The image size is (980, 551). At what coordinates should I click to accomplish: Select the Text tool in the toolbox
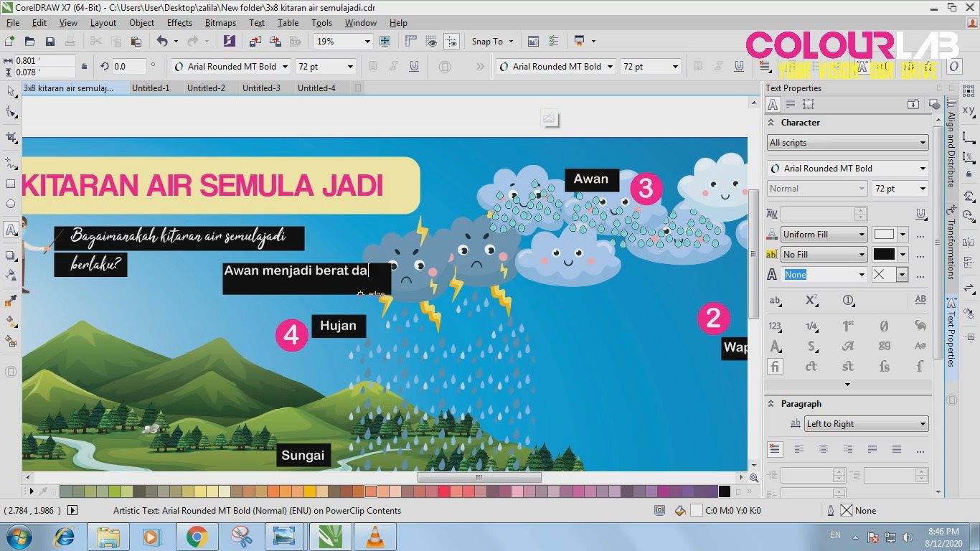(11, 230)
